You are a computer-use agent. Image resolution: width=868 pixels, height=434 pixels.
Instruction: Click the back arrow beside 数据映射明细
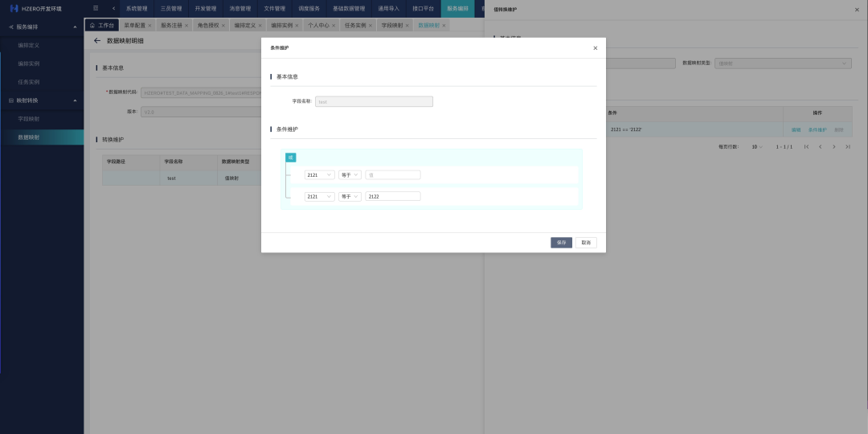(97, 40)
